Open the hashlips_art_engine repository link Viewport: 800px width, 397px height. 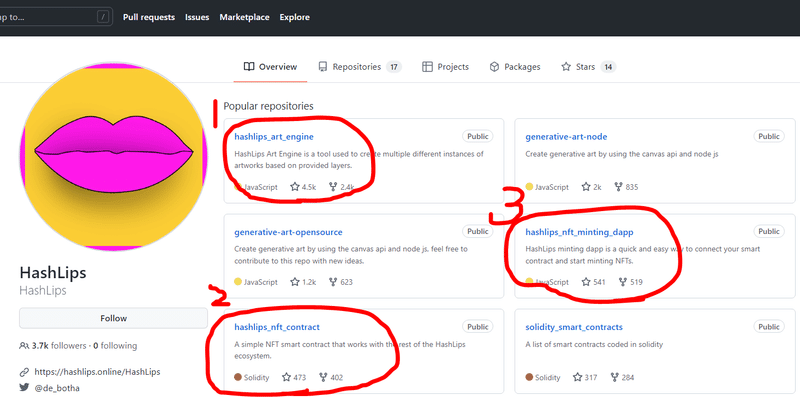click(274, 137)
